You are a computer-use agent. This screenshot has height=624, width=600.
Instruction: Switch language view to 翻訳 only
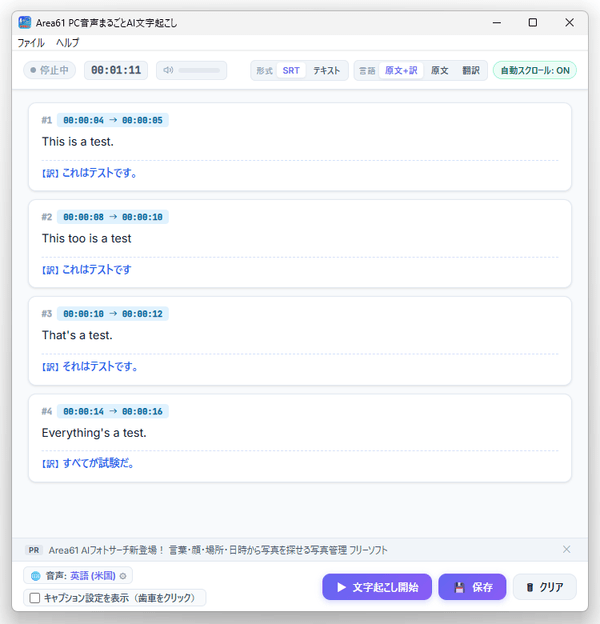[471, 70]
